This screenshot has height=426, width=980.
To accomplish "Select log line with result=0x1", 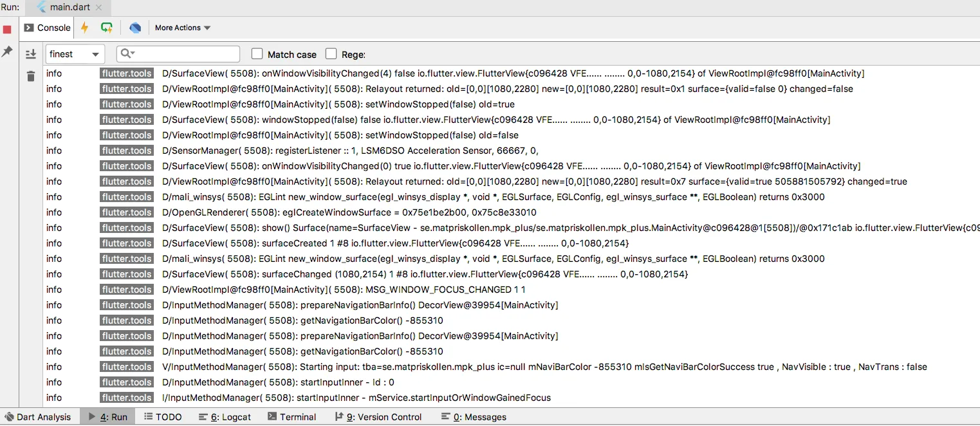I will 512,89.
